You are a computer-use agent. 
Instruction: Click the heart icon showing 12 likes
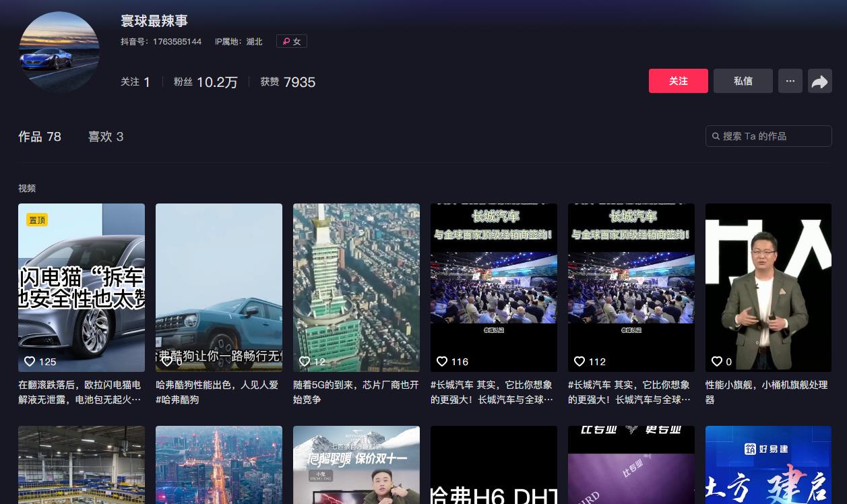point(305,361)
